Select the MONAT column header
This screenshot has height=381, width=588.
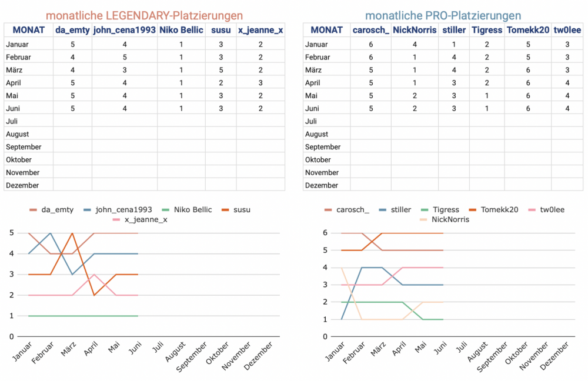29,30
